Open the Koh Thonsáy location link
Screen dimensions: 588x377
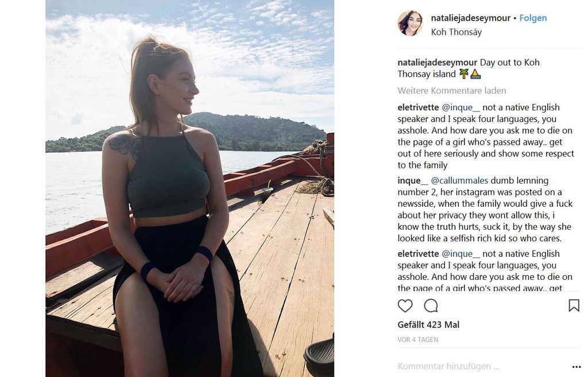tap(456, 32)
